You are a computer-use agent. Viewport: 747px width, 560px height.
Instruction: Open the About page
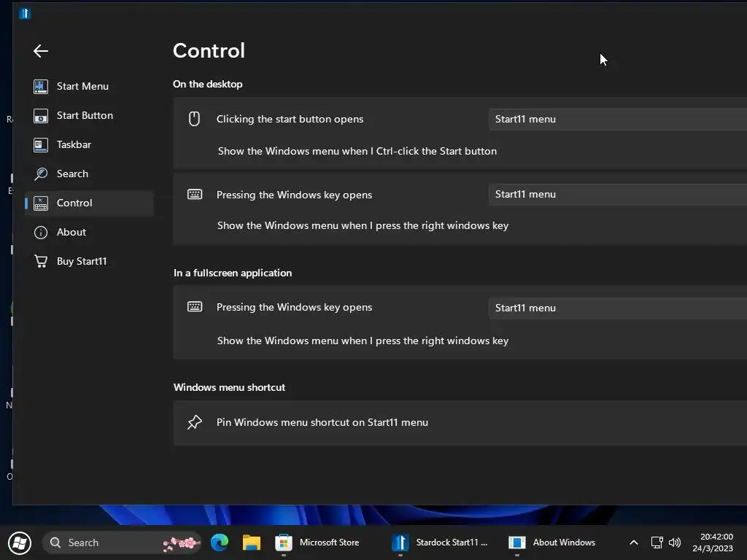tap(89, 233)
